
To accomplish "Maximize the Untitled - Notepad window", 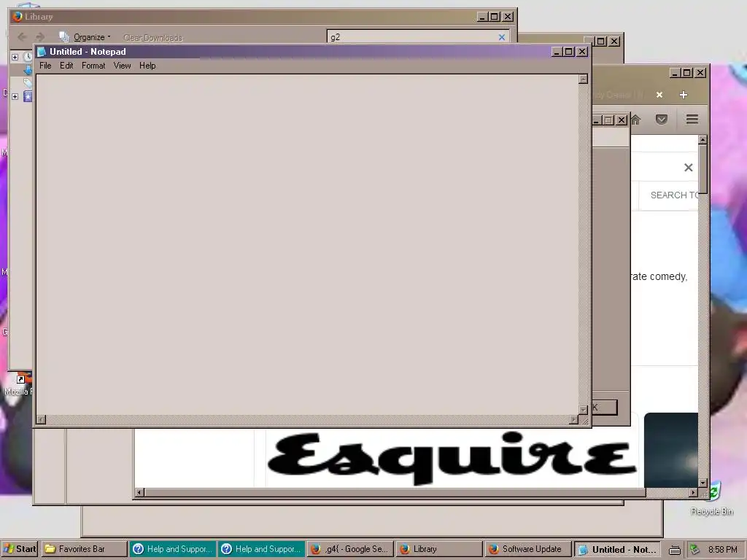I will point(569,52).
